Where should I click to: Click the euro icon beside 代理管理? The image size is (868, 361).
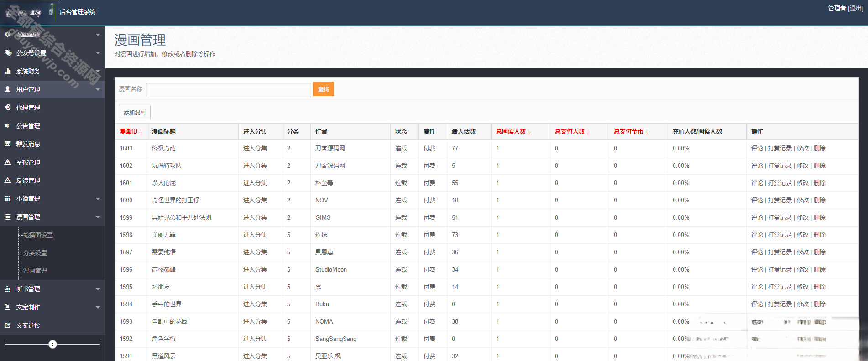tap(8, 108)
